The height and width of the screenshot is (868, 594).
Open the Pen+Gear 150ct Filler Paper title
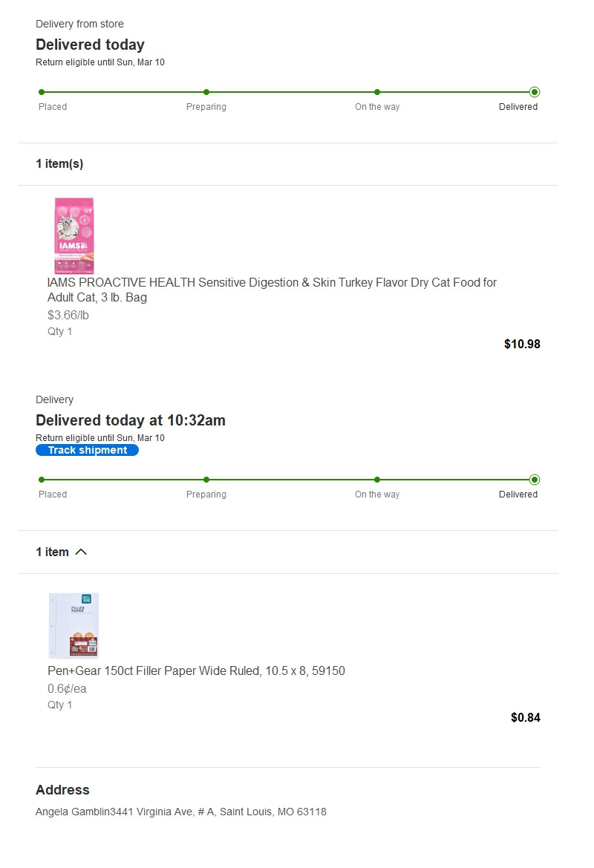point(196,670)
